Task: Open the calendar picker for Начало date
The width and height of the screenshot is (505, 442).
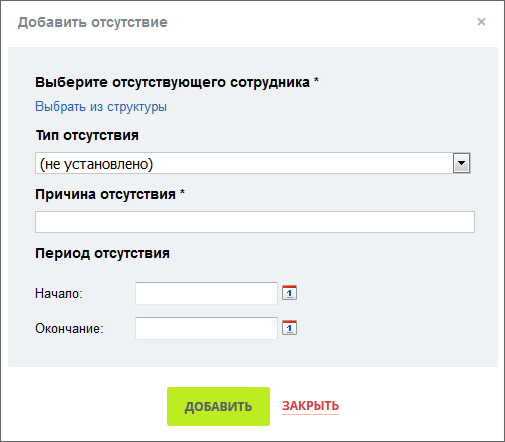Action: (x=289, y=293)
